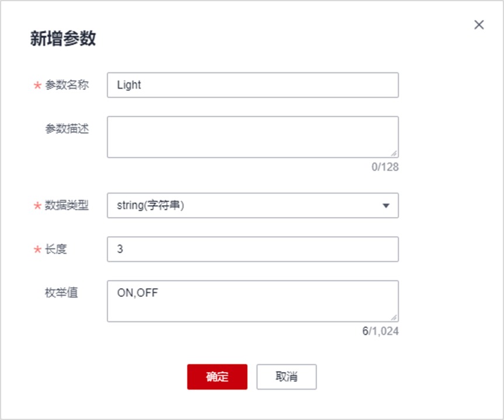The image size is (504, 420).
Task: Click the red asterisk beside 参数名称
Action: point(37,86)
